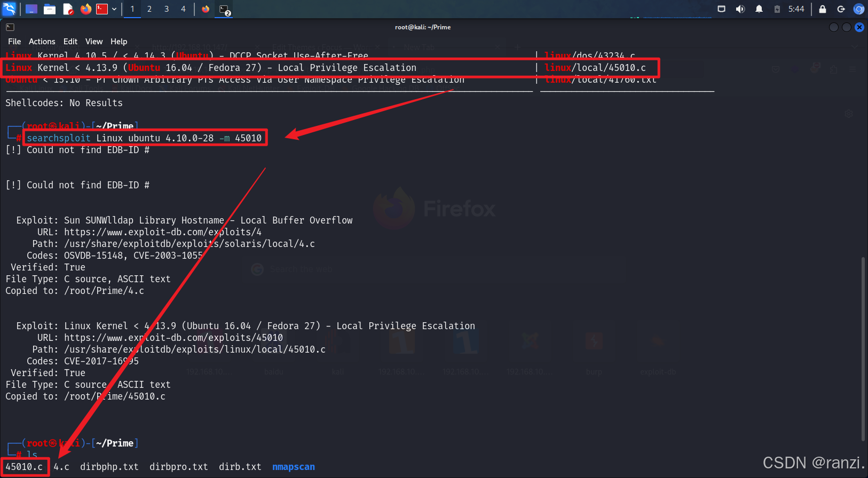The height and width of the screenshot is (478, 868).
Task: Click the solaris/local/4.c path line
Action: [x=173, y=244]
